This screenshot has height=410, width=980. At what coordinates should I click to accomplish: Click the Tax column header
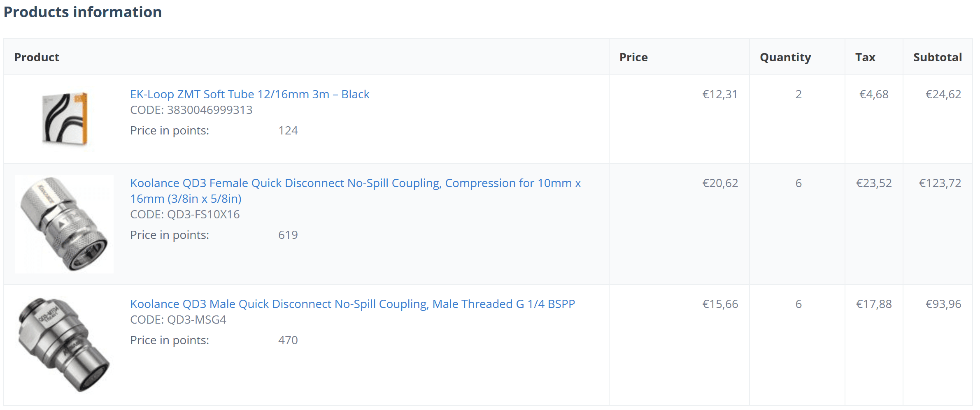click(865, 57)
